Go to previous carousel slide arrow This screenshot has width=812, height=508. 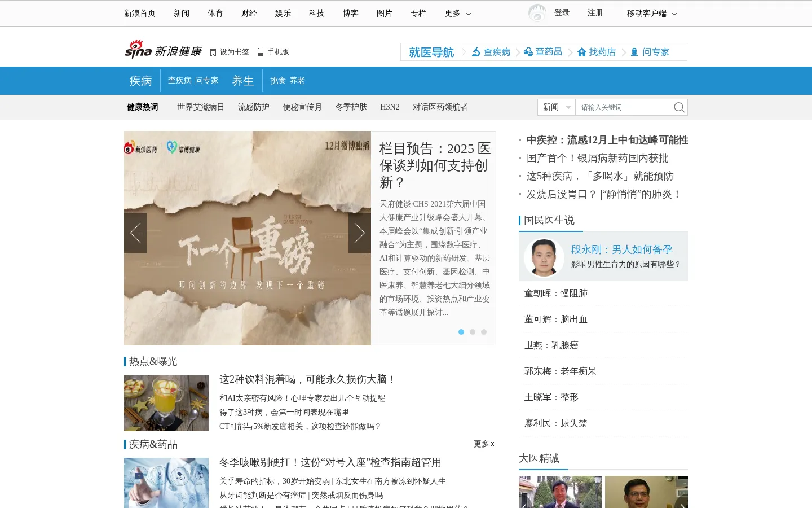(135, 233)
